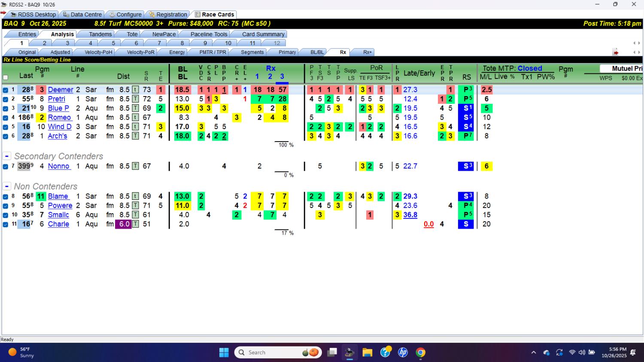Screen dimensions: 644x362
Task: Launch Chrome from taskbar
Action: (x=420, y=353)
